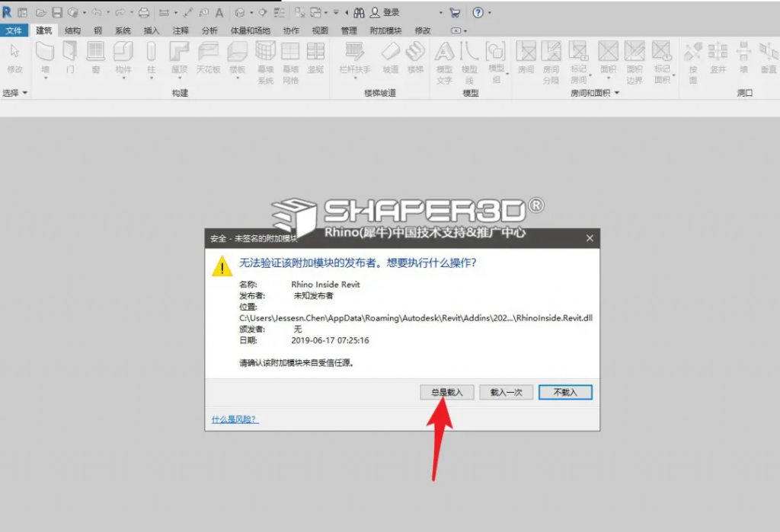Click the Redo arrow icon

pyautogui.click(x=120, y=12)
